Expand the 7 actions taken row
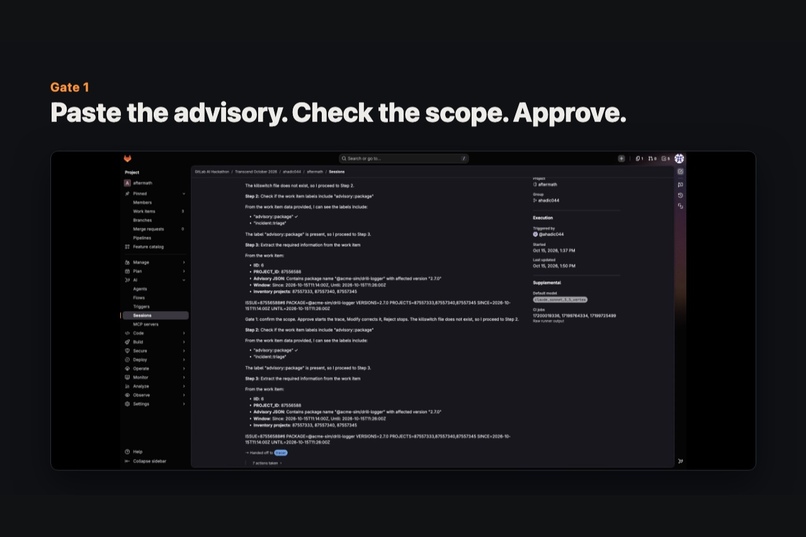The image size is (806, 537). (x=267, y=463)
